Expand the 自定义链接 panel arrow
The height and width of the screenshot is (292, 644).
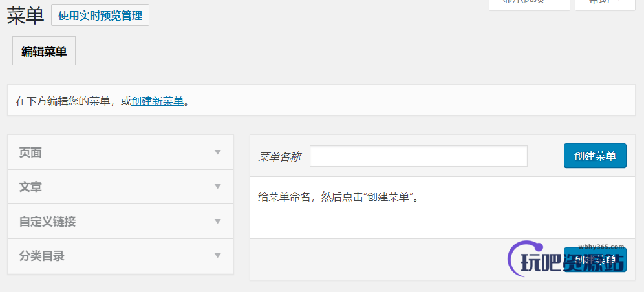pyautogui.click(x=218, y=222)
